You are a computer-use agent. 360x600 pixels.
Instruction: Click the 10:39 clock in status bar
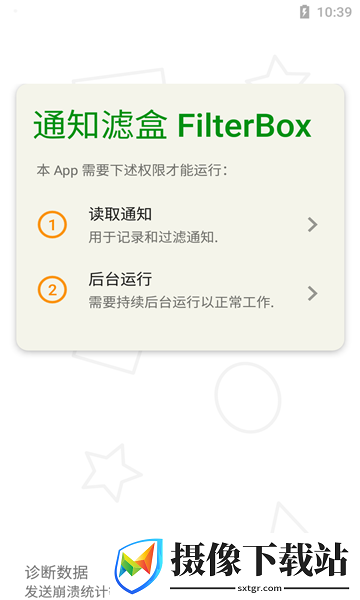(x=334, y=12)
